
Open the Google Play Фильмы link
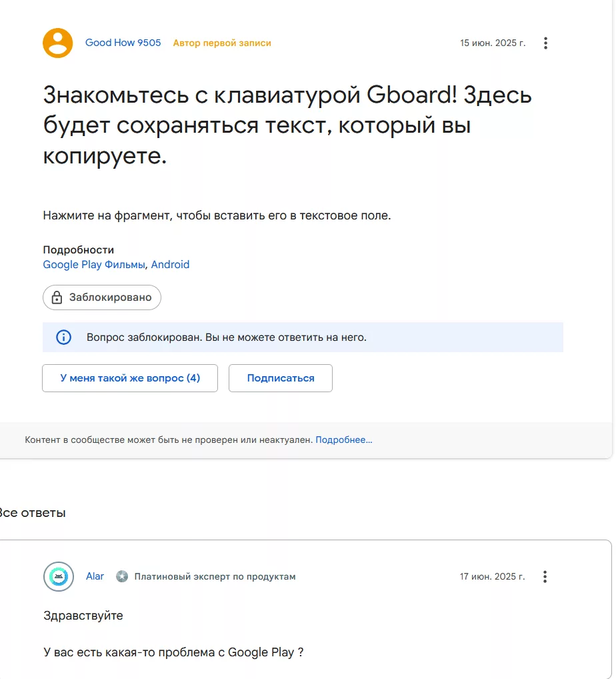(94, 265)
